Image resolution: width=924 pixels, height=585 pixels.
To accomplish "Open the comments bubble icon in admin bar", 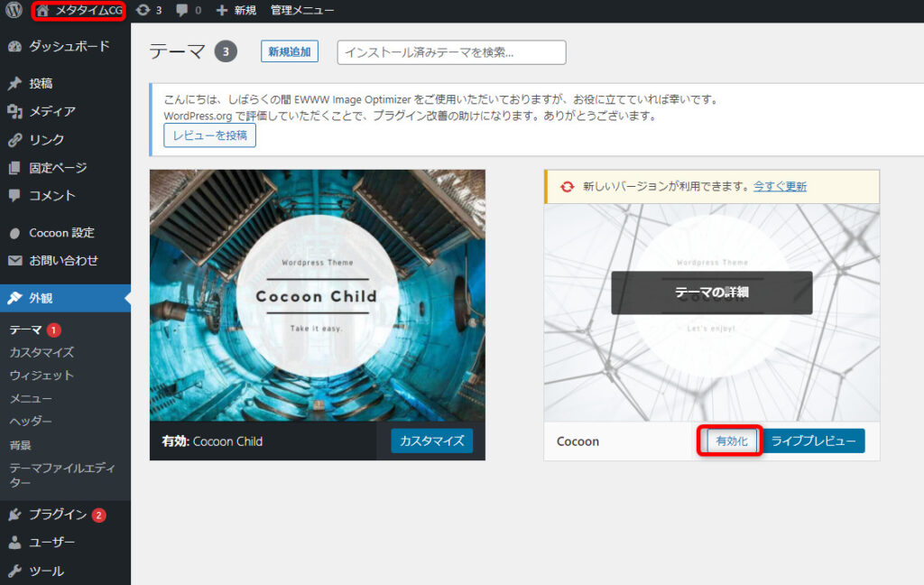I will coord(182,10).
